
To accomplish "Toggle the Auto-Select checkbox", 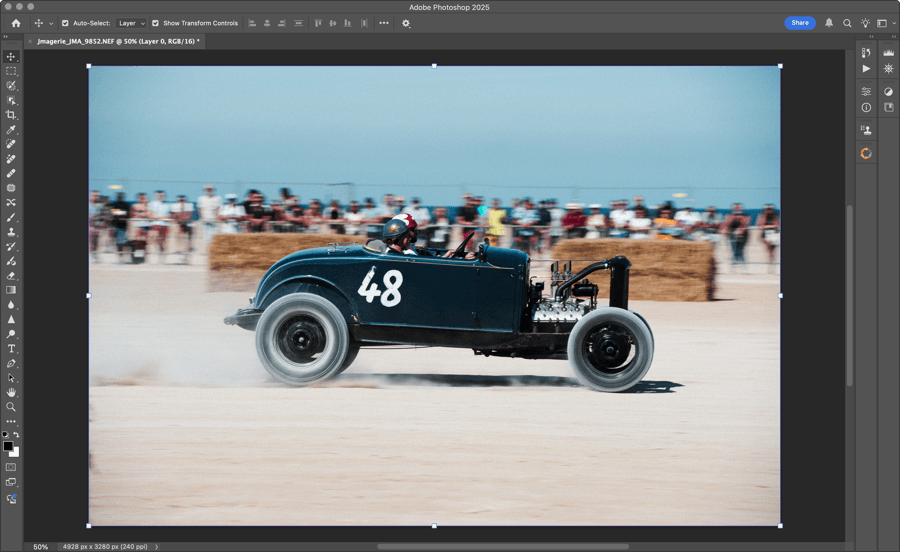I will pos(66,23).
